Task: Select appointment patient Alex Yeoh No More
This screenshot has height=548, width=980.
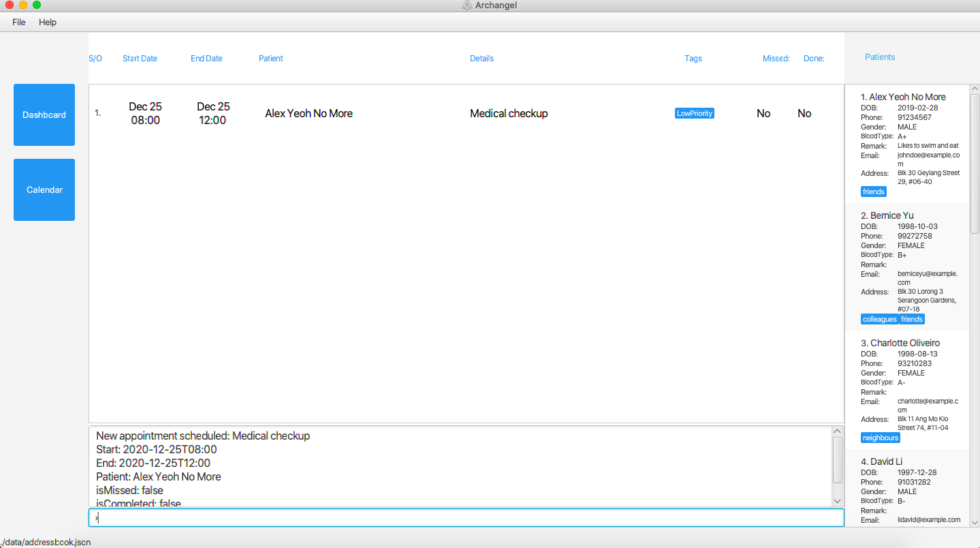Action: pyautogui.click(x=309, y=114)
